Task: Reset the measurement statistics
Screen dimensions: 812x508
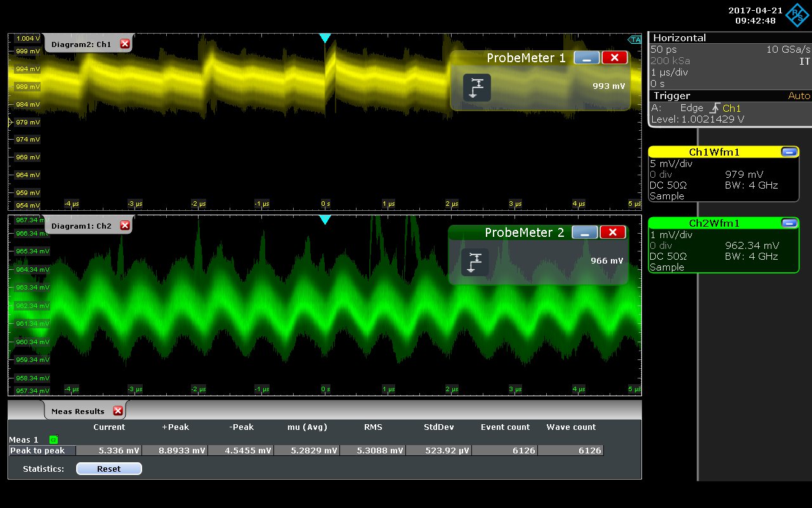Action: (108, 469)
